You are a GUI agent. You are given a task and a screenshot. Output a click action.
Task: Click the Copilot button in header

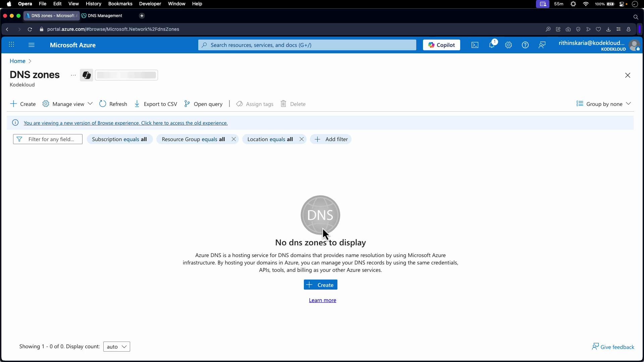pos(441,45)
